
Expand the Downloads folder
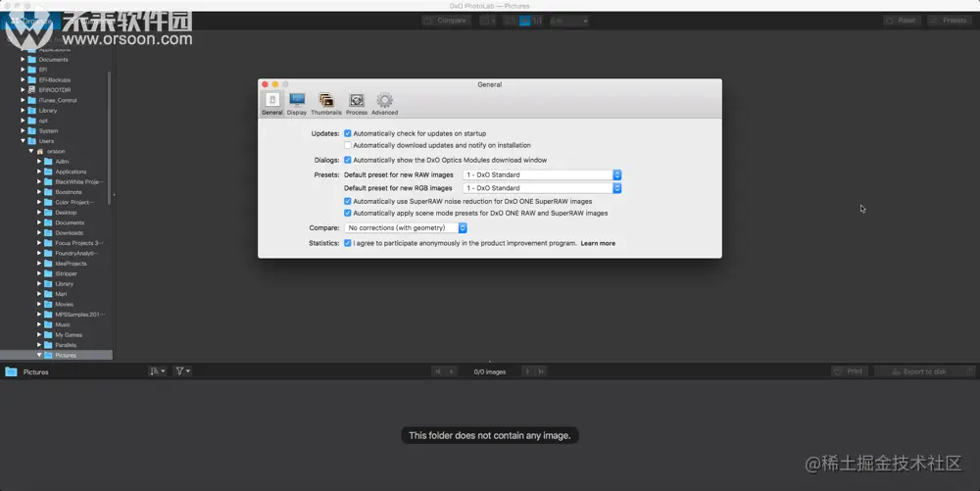(x=39, y=233)
